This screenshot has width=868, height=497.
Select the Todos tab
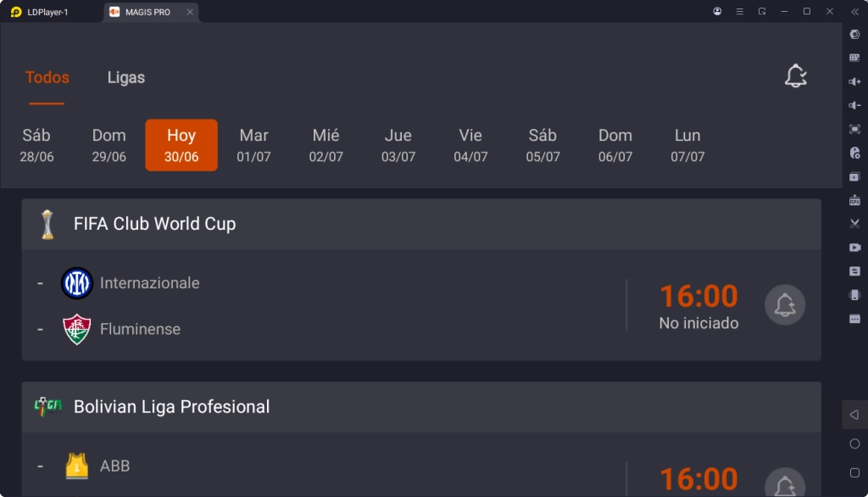point(47,77)
